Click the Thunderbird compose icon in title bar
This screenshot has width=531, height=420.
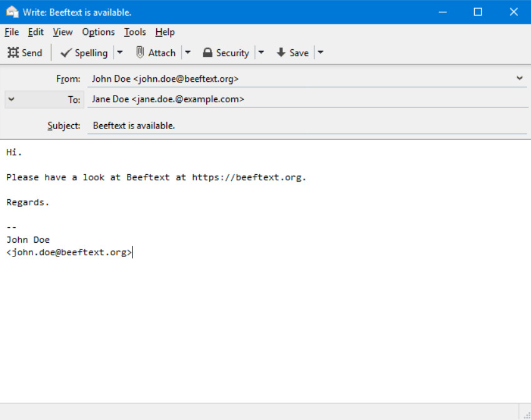(x=12, y=12)
